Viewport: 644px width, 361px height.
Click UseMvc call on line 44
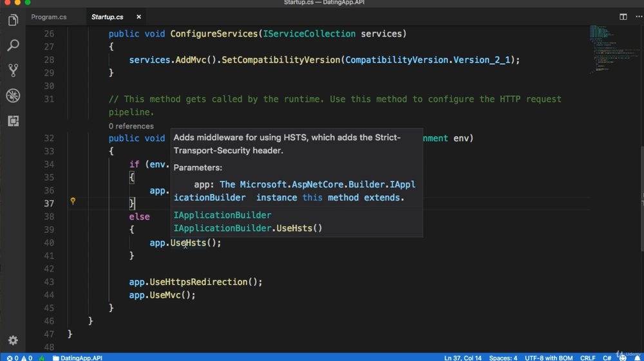click(165, 295)
